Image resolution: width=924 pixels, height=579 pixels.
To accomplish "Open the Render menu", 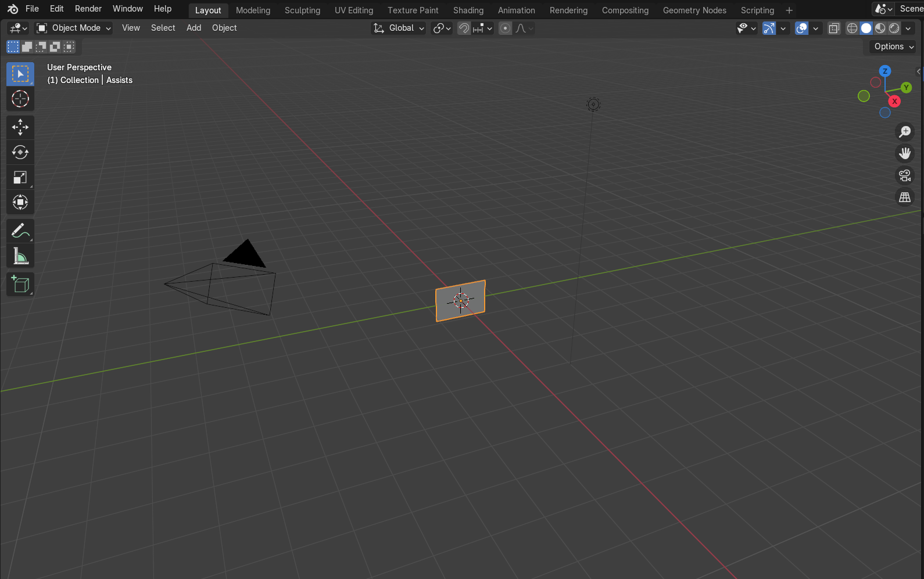I will tap(88, 9).
